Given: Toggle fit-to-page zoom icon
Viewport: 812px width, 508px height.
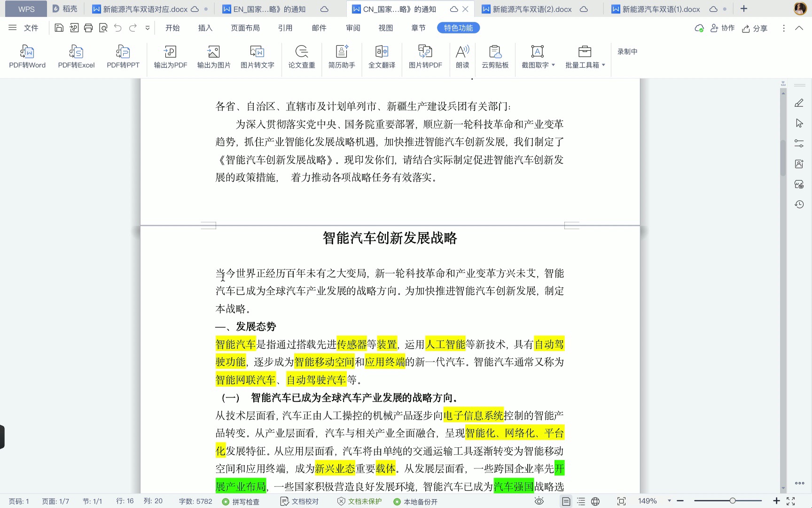Looking at the screenshot, I should pyautogui.click(x=621, y=501).
